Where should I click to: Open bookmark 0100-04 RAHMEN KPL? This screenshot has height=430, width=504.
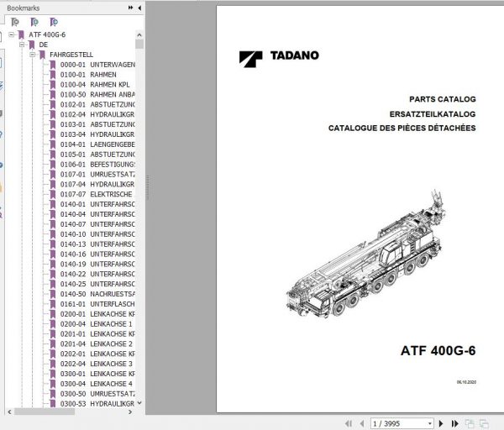pos(95,85)
